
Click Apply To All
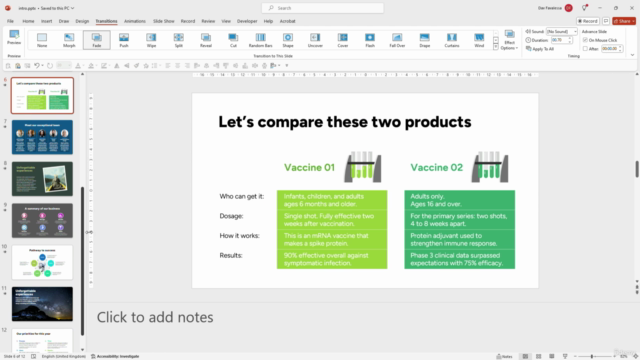(540, 49)
